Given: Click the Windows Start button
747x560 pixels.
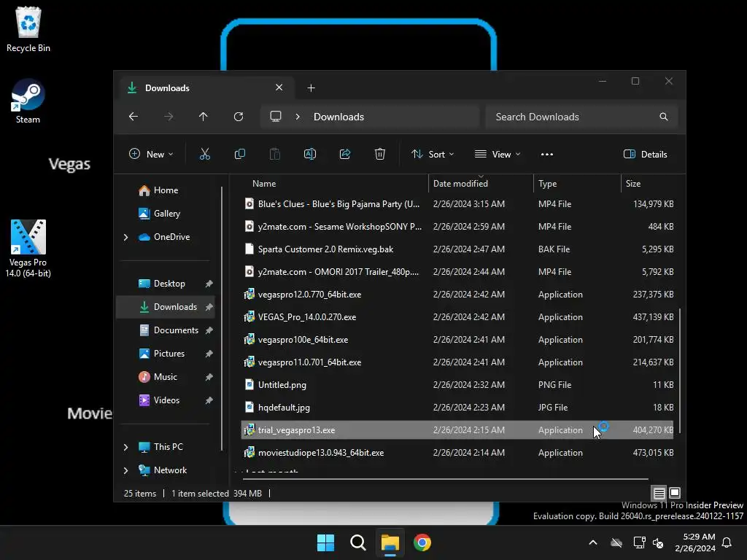Looking at the screenshot, I should point(326,542).
